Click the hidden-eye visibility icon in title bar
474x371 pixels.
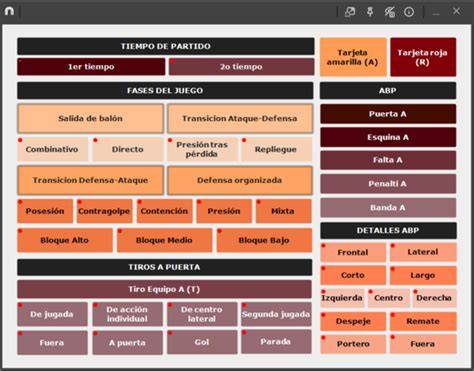click(390, 12)
